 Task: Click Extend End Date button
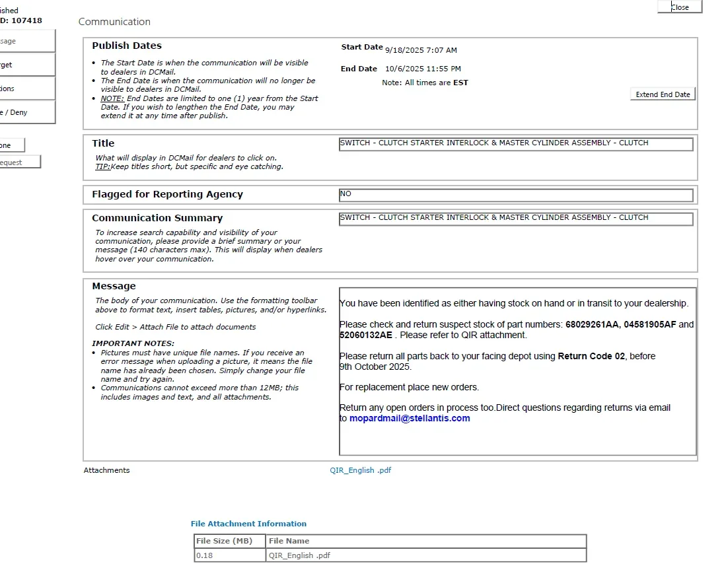[663, 94]
